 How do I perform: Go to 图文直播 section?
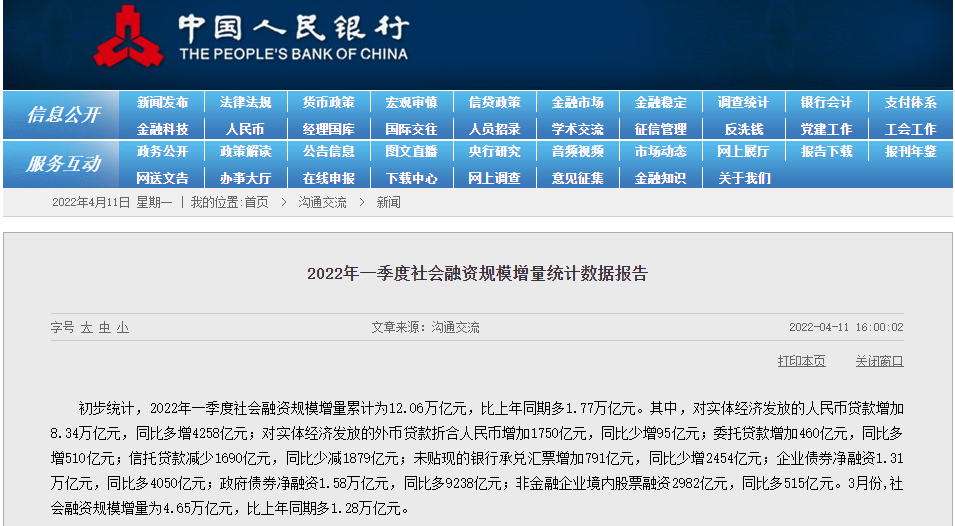(412, 151)
